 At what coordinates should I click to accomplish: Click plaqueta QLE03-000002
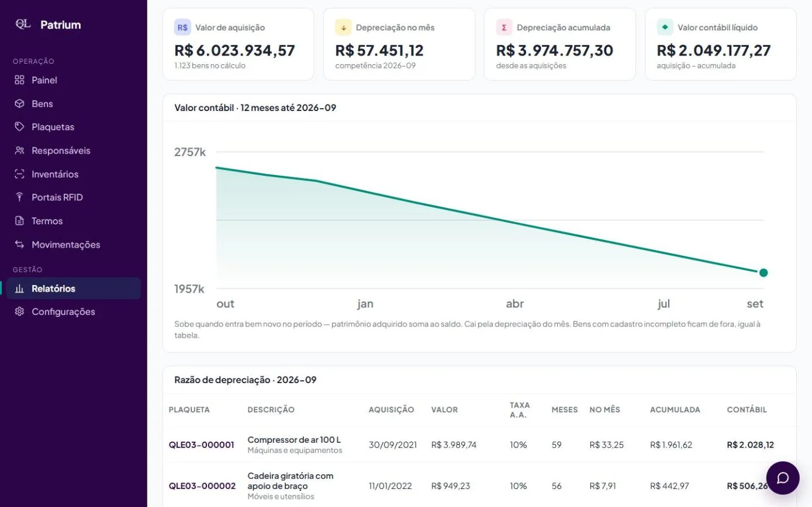pyautogui.click(x=202, y=485)
